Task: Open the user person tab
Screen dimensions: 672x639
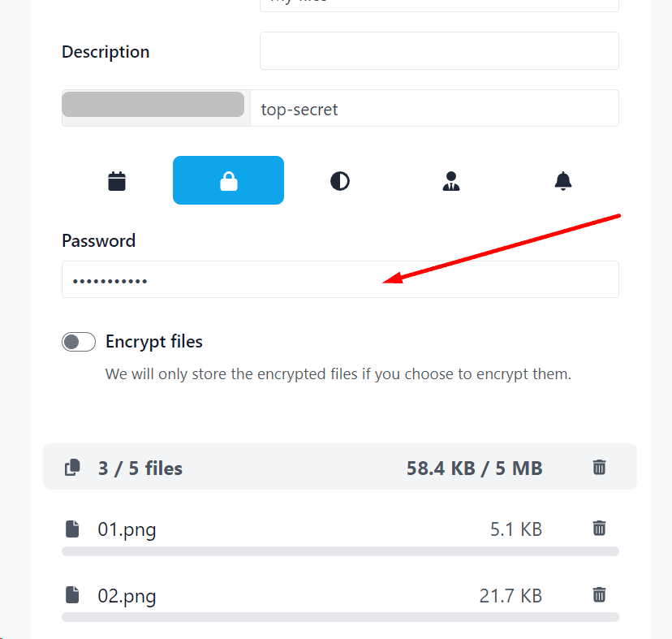Action: click(451, 180)
